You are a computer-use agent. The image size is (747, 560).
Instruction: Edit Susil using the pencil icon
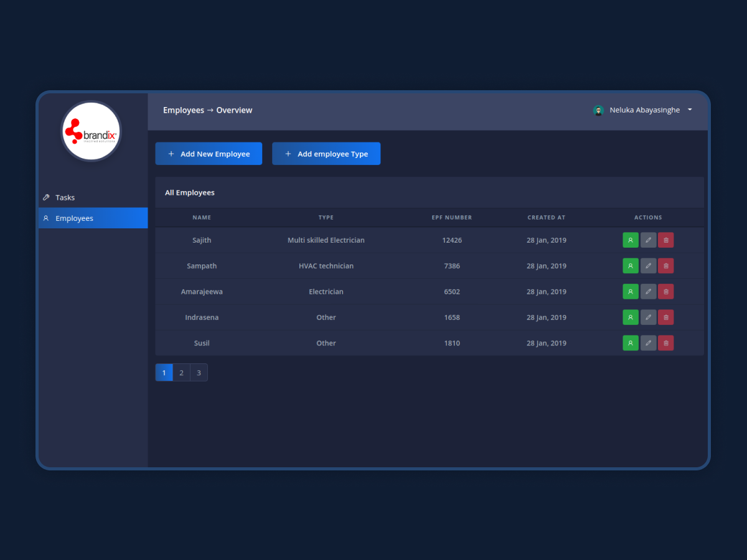[648, 343]
